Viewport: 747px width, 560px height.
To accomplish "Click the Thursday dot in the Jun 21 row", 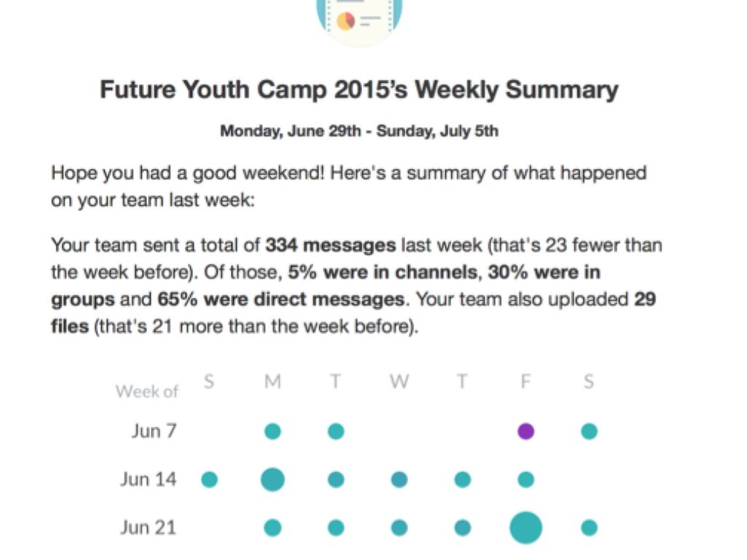I will [x=462, y=528].
